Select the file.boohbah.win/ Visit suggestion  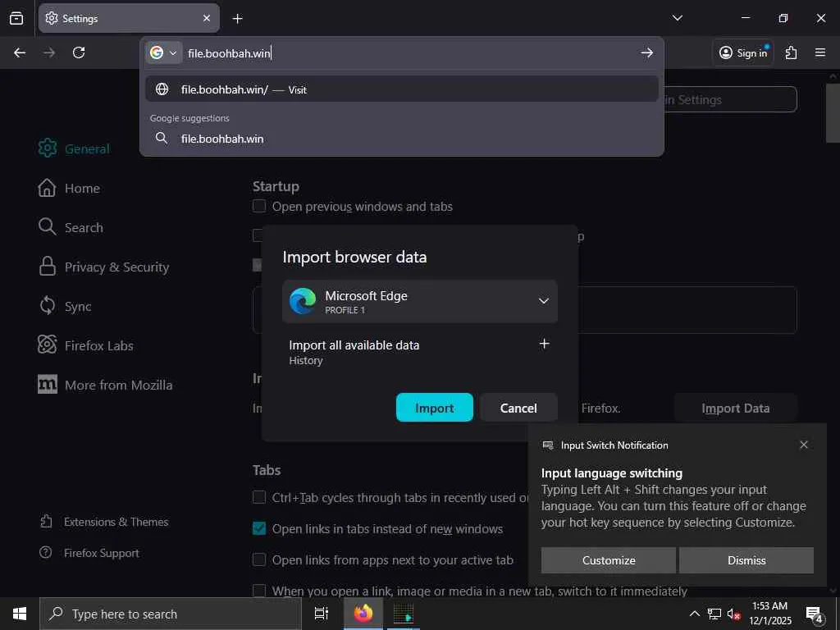pyautogui.click(x=402, y=89)
